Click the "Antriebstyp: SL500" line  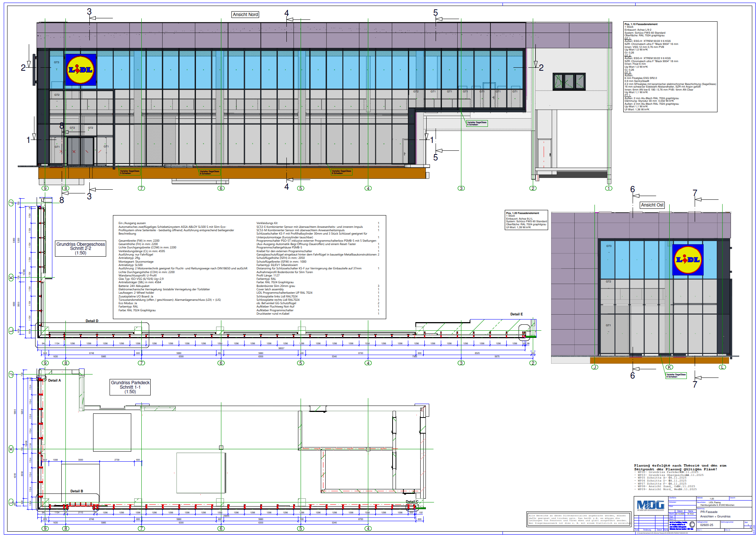point(130,265)
